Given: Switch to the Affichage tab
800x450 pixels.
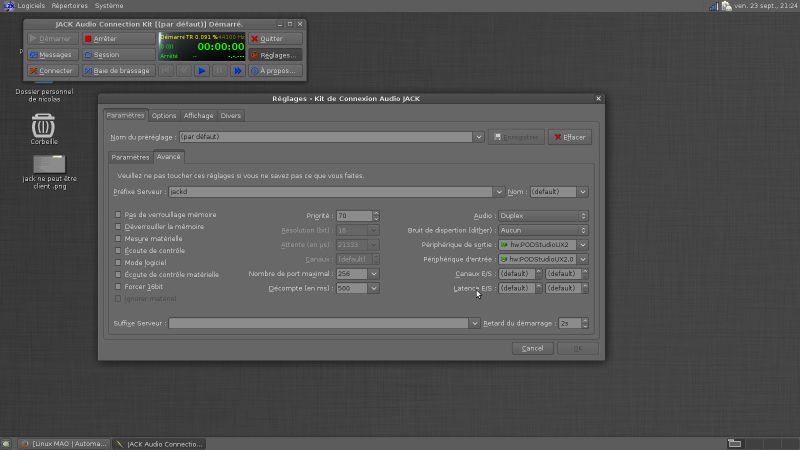Looking at the screenshot, I should [x=198, y=116].
